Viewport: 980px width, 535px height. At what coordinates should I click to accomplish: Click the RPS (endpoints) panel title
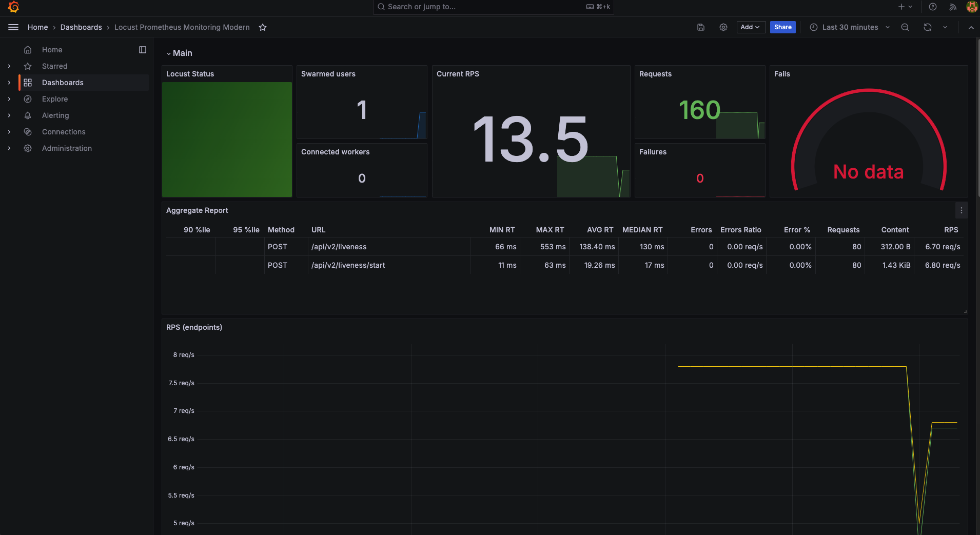(x=194, y=327)
